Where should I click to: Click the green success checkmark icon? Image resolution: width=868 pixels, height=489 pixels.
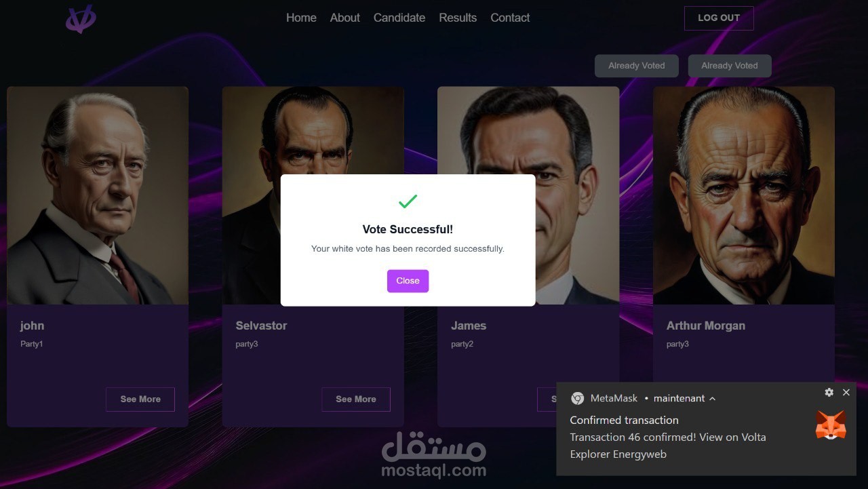point(408,201)
